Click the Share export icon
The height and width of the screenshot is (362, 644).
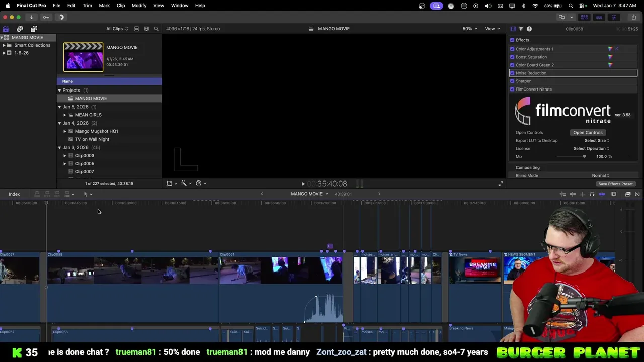633,17
